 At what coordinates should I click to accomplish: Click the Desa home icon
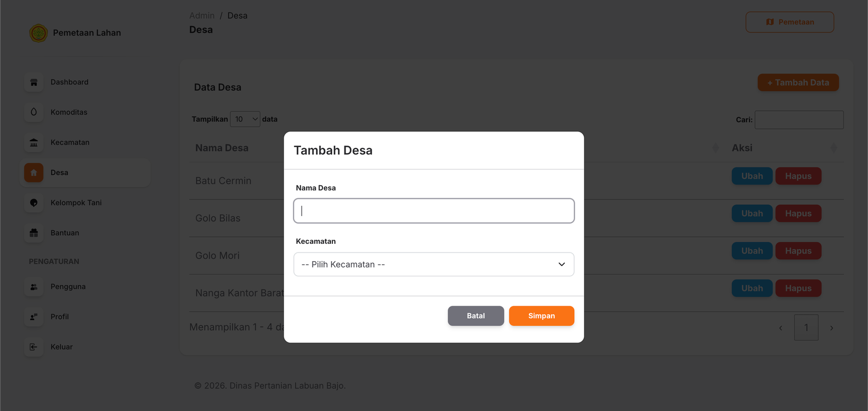pos(34,173)
